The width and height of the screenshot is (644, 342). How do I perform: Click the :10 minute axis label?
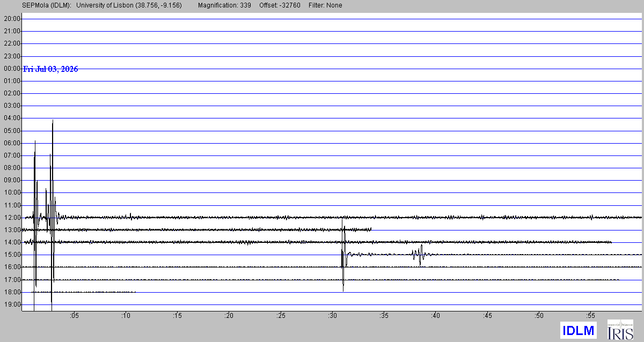click(x=126, y=316)
